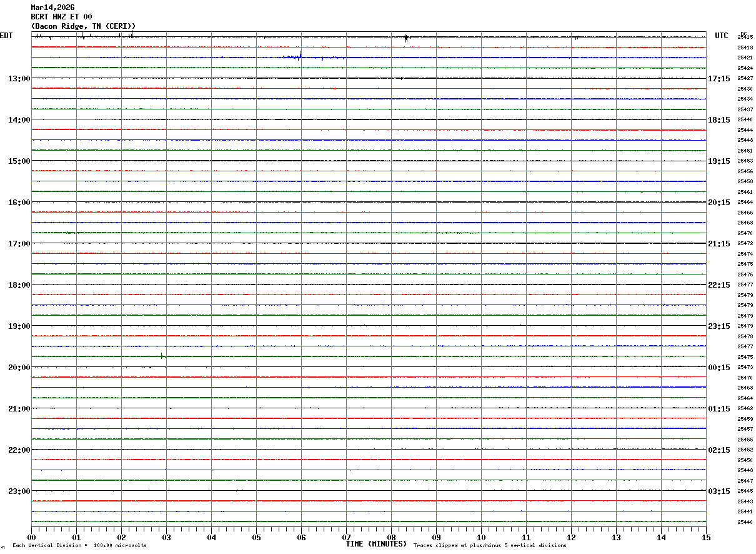Click the TIME (MINUTES) axis title

pyautogui.click(x=376, y=544)
